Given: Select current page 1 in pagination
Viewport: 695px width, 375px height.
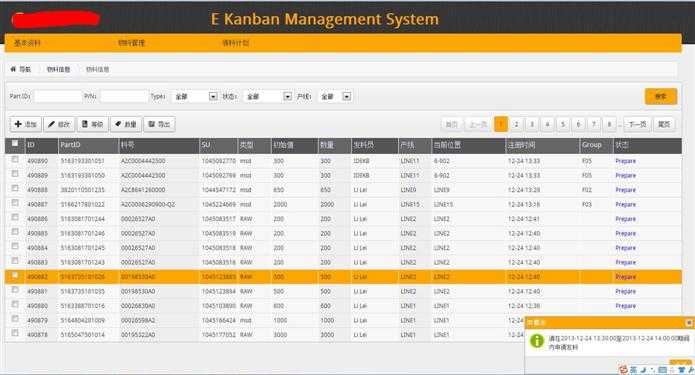Looking at the screenshot, I should (501, 124).
